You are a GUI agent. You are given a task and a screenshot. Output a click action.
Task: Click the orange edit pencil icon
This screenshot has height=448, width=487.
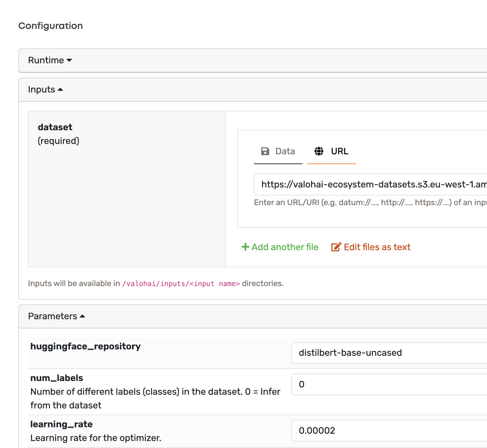click(x=336, y=247)
